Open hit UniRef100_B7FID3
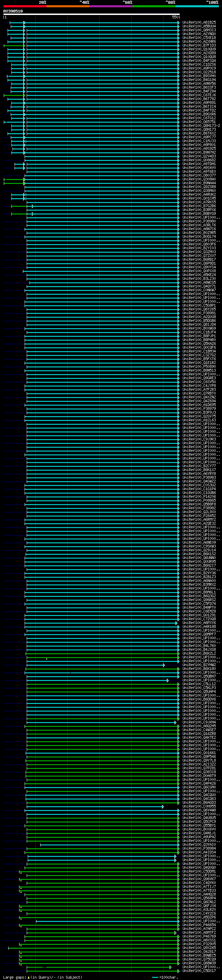This screenshot has width=222, height=980. point(199,45)
